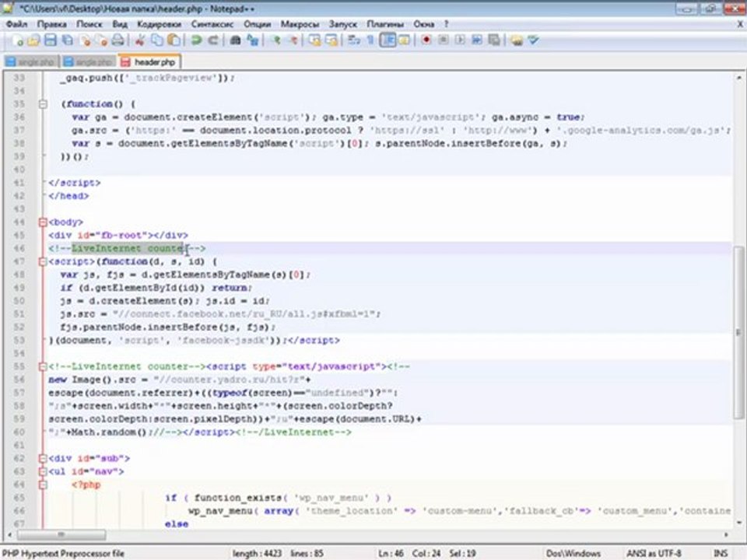The height and width of the screenshot is (560, 747).
Task: Undo the last edit with green arrow
Action: click(x=196, y=40)
